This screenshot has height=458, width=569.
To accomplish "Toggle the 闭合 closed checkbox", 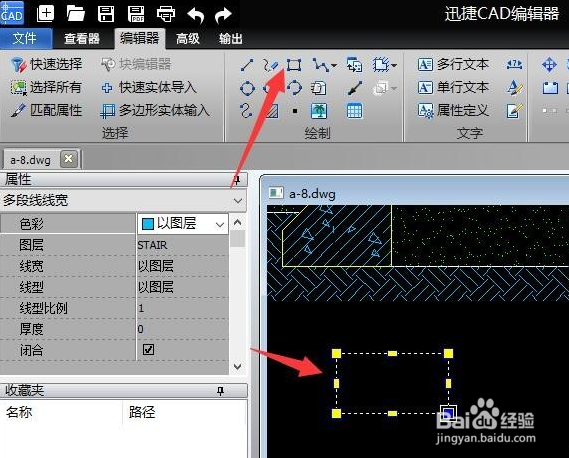I will click(x=148, y=350).
